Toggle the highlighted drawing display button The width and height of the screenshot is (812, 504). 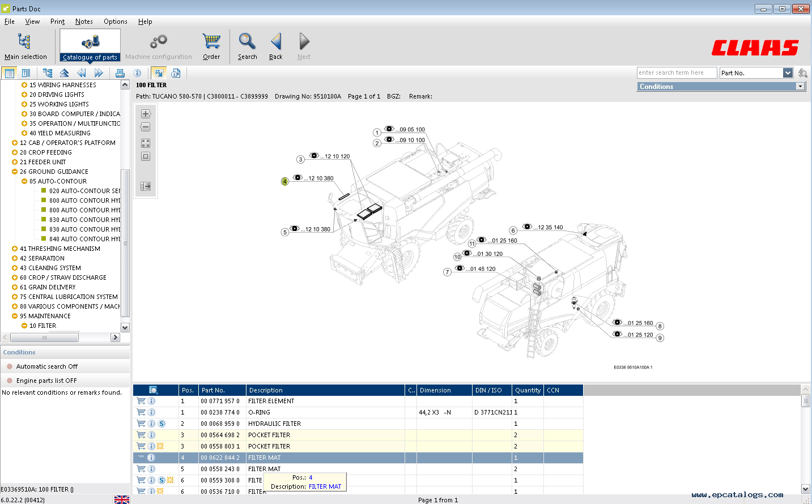[159, 73]
